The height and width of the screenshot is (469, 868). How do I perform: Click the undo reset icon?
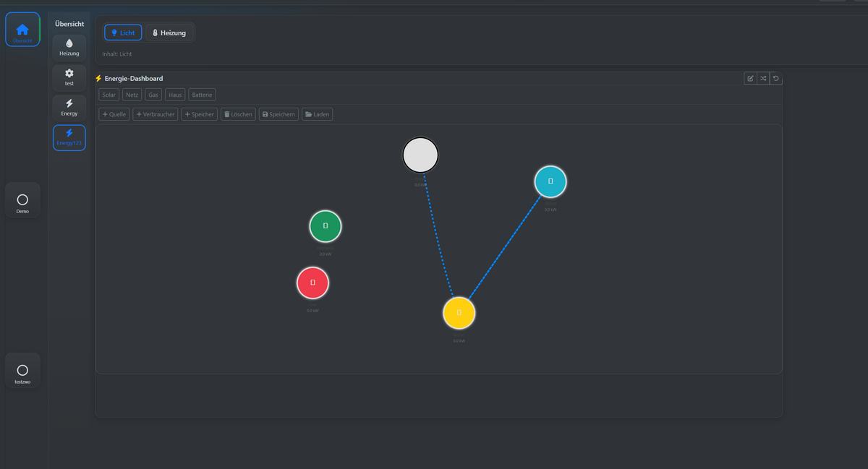pyautogui.click(x=775, y=78)
